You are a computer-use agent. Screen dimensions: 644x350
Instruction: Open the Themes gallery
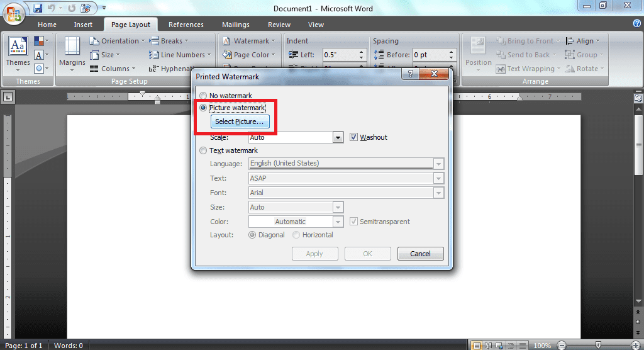click(x=18, y=54)
